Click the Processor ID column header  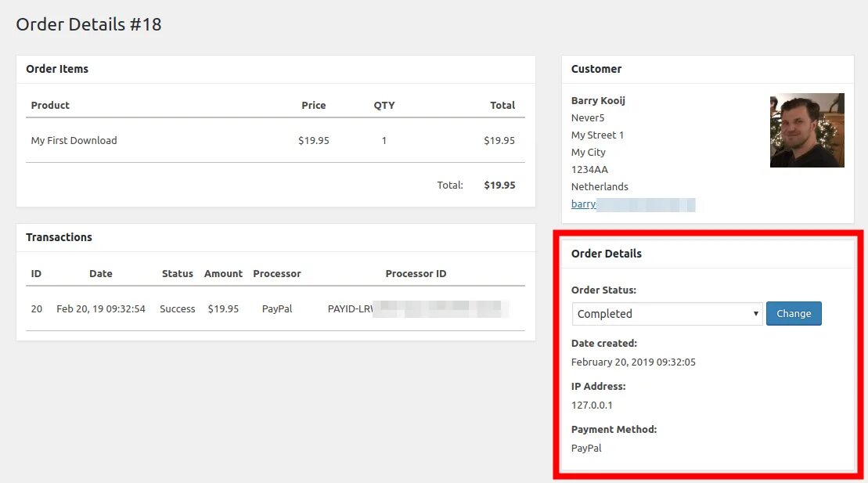(x=416, y=274)
